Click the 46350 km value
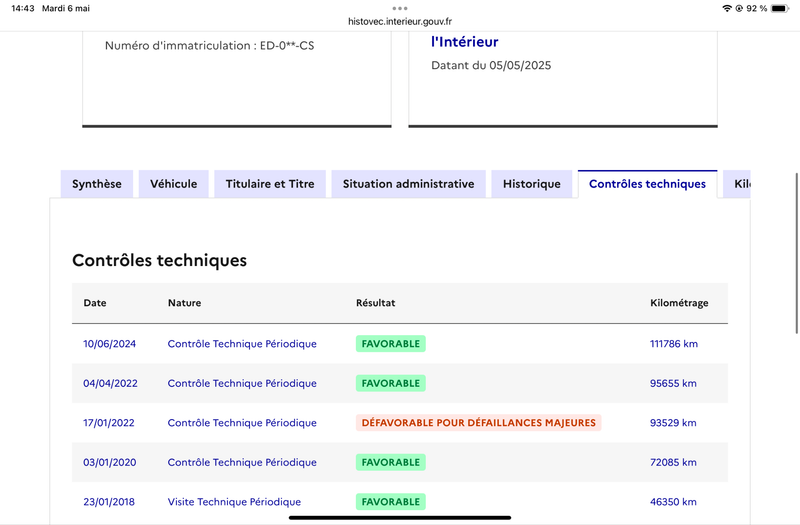 point(673,502)
